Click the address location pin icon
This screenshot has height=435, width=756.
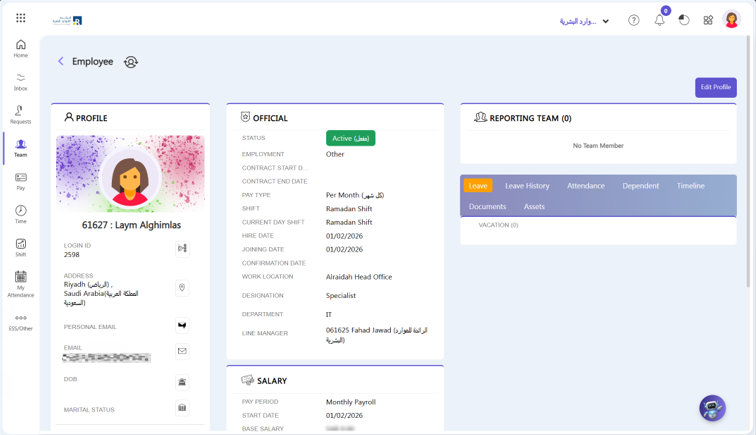182,288
